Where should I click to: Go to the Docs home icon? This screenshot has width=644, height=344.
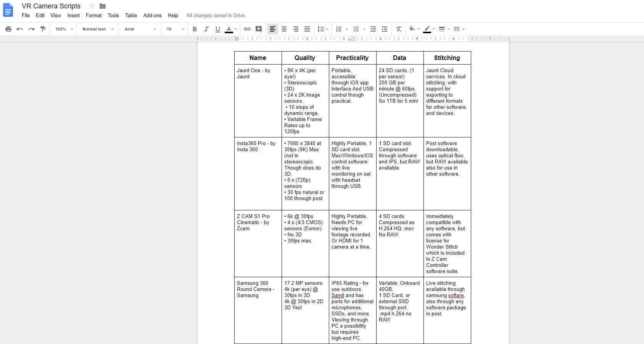[x=8, y=10]
